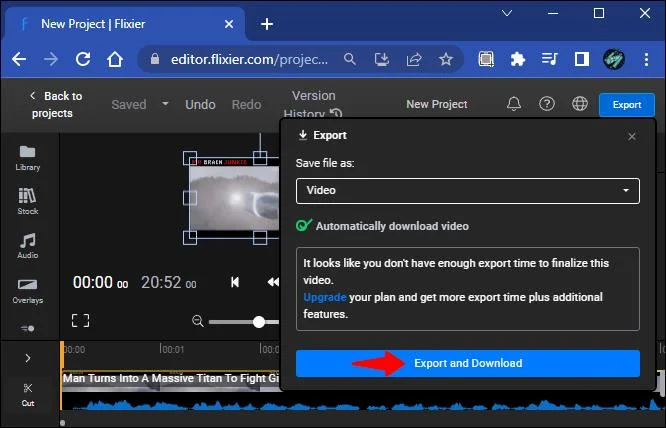
Task: Open the Audio panel
Action: click(28, 246)
